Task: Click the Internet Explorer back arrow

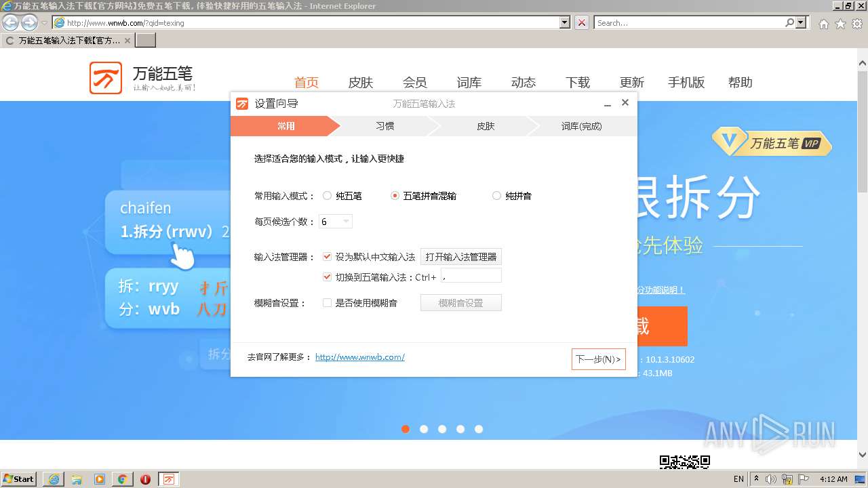Action: pos(10,22)
